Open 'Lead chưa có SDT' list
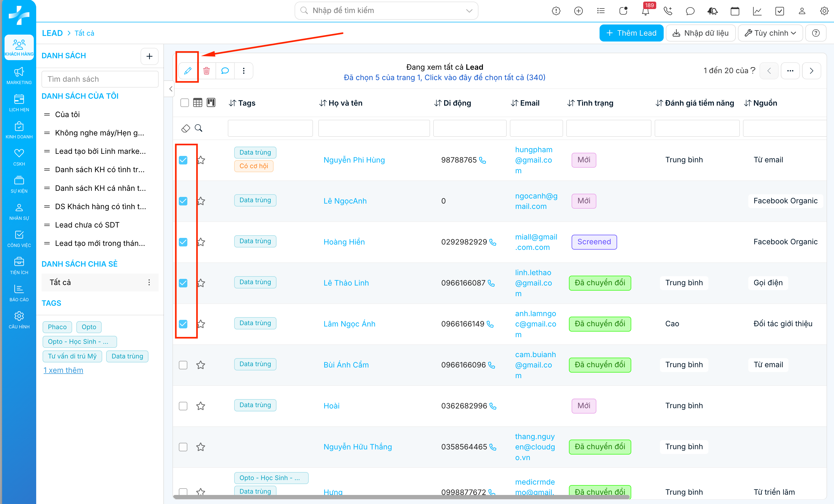 (87, 225)
